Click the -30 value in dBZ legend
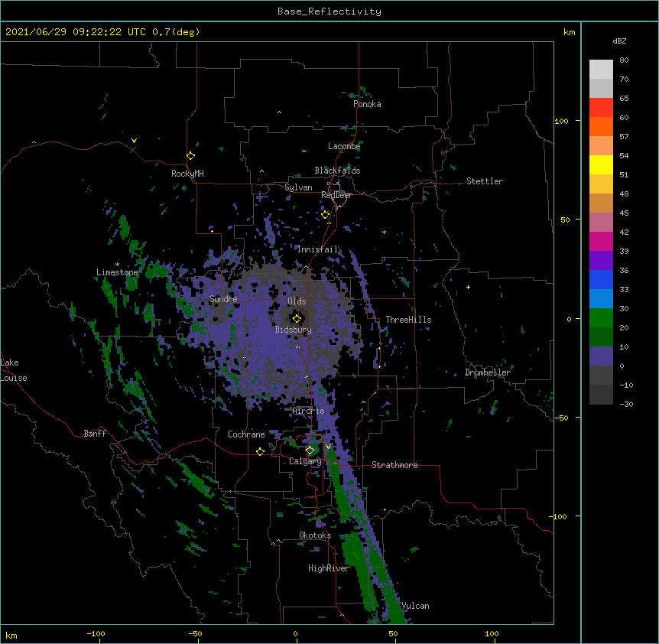The image size is (659, 644). pos(626,404)
